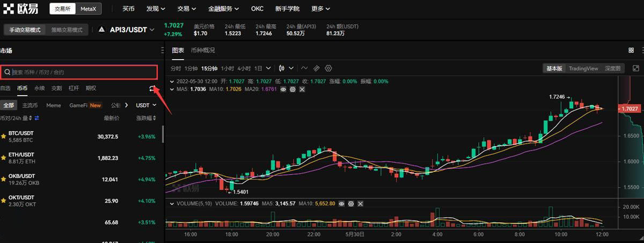Screen dimensions: 644x243
Task: Switch to 策略交易模式 trading mode
Action: [67, 30]
